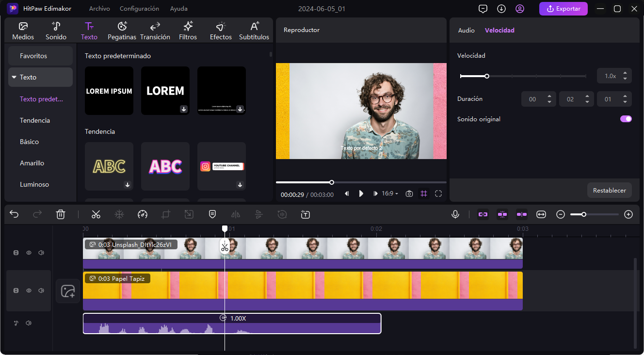
Task: Hide the Unsplash video track with the eye icon
Action: (x=29, y=252)
